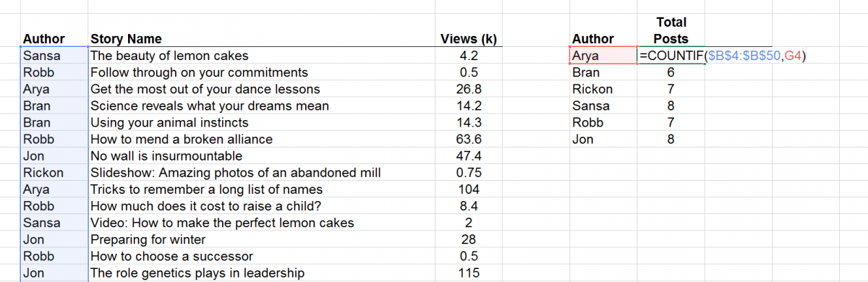Click the views value 104

tap(471, 189)
